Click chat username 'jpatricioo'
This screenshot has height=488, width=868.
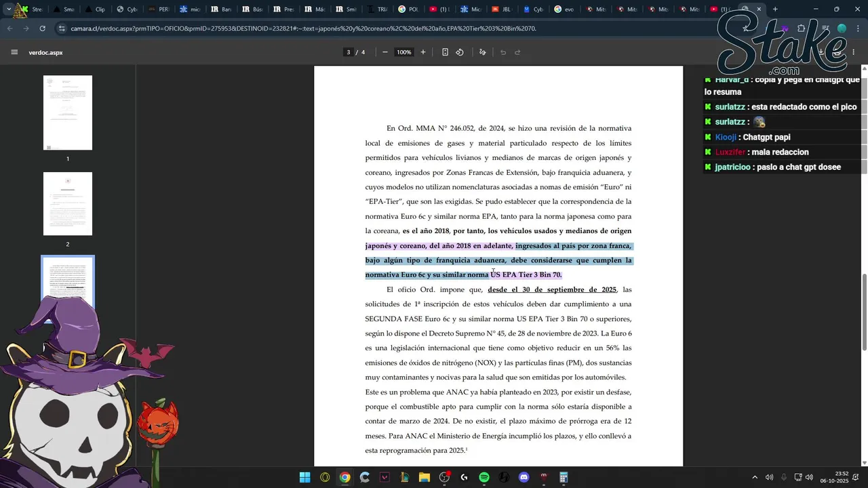[733, 167]
